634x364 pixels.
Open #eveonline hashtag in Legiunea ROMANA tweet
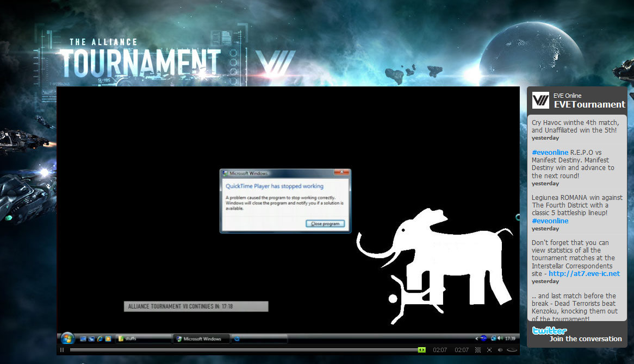click(550, 221)
